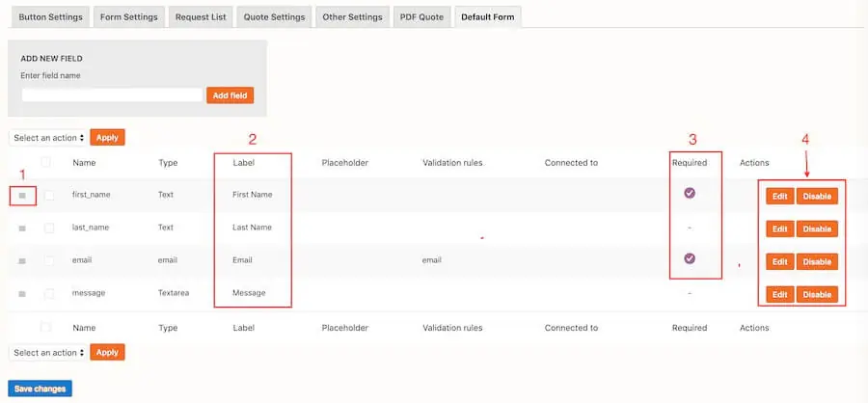The width and height of the screenshot is (868, 403).
Task: Tick the checkbox for last_name row
Action: pyautogui.click(x=49, y=228)
